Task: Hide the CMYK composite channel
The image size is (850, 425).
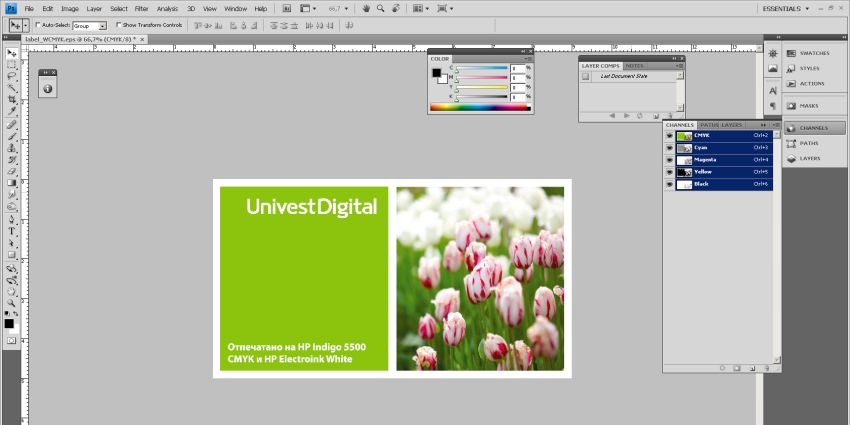Action: 669,136
